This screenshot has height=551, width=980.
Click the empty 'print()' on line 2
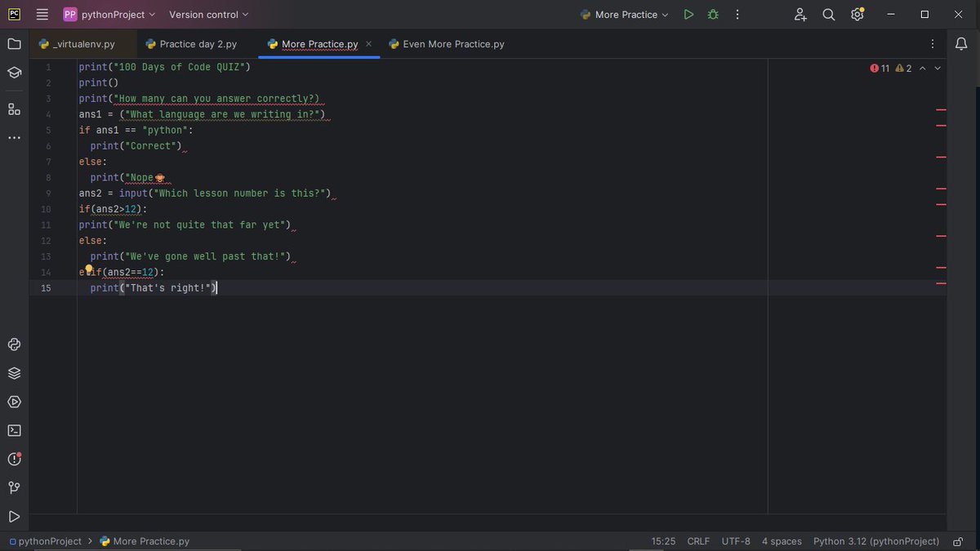(x=99, y=82)
